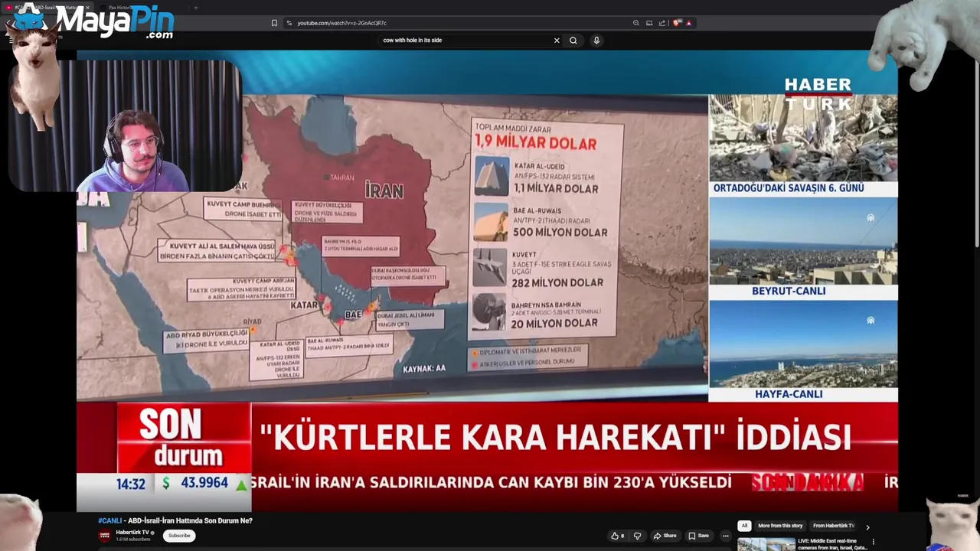Select the 'All' filter chip
Image resolution: width=980 pixels, height=551 pixels.
(744, 526)
